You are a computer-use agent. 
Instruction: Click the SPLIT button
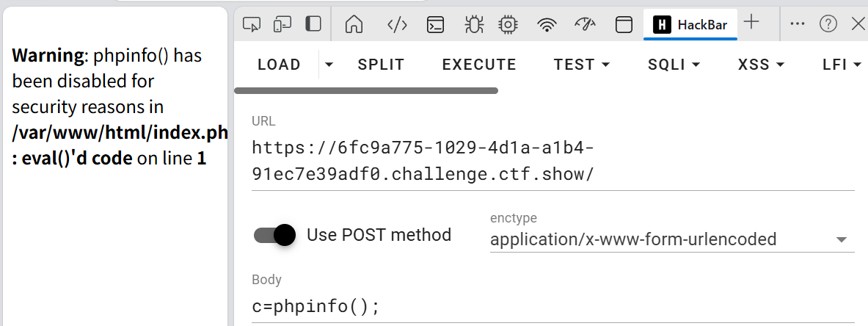(381, 65)
